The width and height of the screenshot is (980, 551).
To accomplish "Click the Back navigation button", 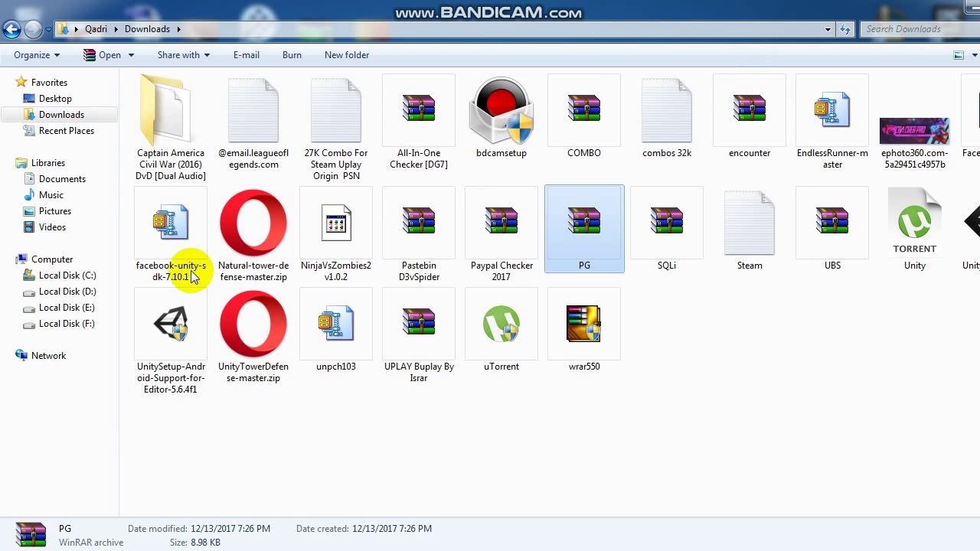I will point(11,29).
